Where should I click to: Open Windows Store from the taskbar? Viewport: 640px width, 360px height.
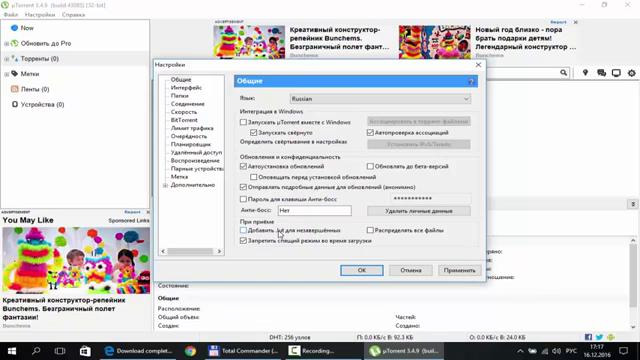[85, 351]
